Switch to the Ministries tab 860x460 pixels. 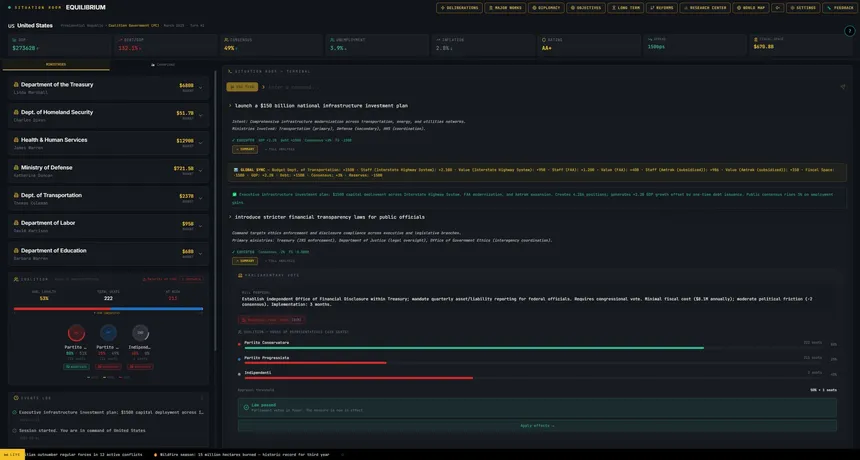[56, 65]
